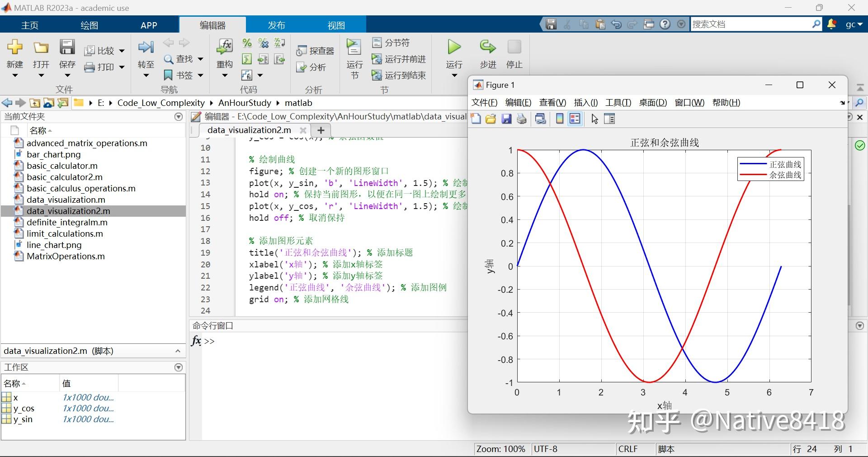Click the fixed-point fi converter icon
This screenshot has height=457, width=868.
247,75
